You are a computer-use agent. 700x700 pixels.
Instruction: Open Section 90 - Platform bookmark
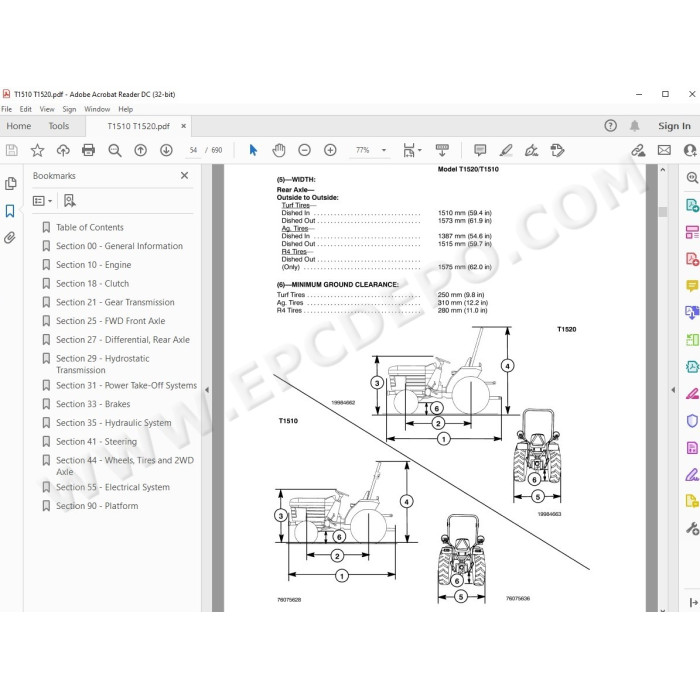pos(97,506)
